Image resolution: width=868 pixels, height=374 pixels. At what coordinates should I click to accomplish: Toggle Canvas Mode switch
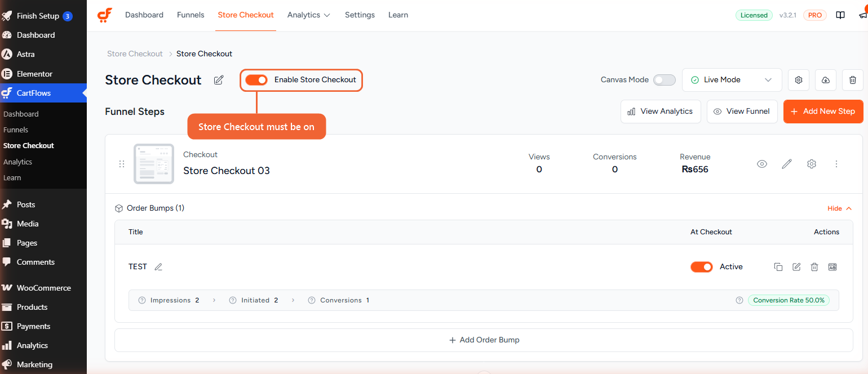[665, 80]
